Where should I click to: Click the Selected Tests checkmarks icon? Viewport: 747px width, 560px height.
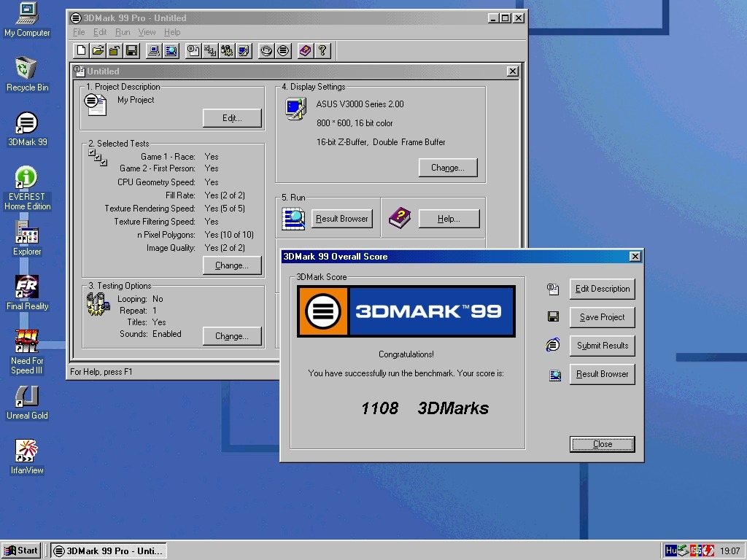(x=98, y=157)
